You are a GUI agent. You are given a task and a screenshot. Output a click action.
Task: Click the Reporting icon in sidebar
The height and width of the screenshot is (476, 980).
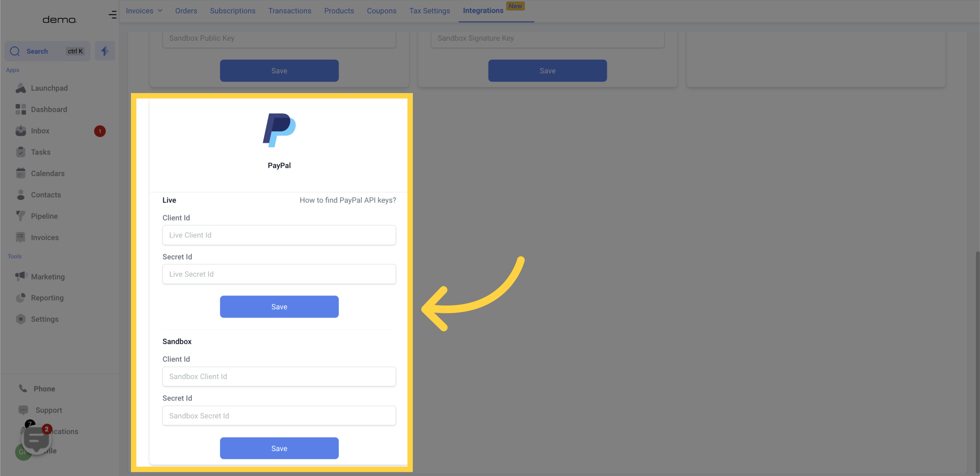[21, 298]
